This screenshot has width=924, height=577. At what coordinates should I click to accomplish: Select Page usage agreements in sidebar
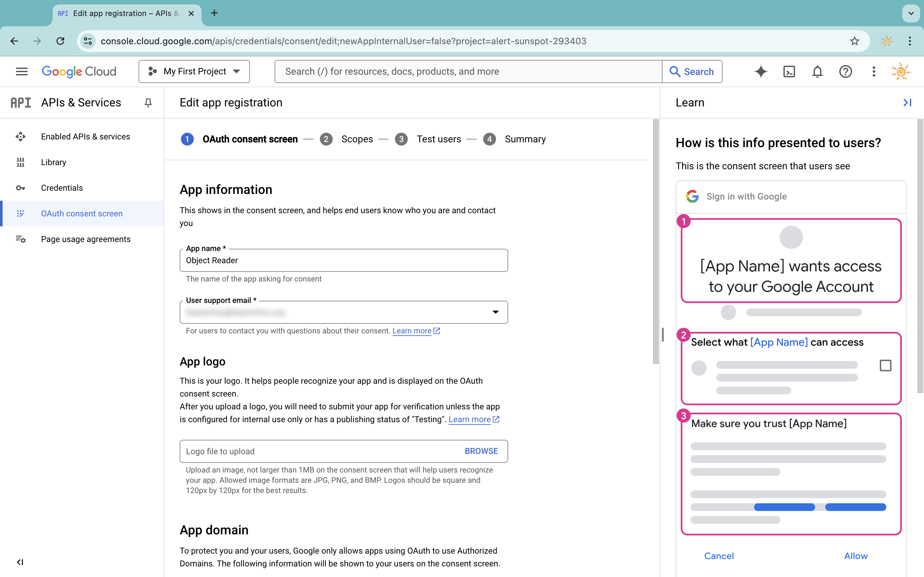(x=86, y=239)
